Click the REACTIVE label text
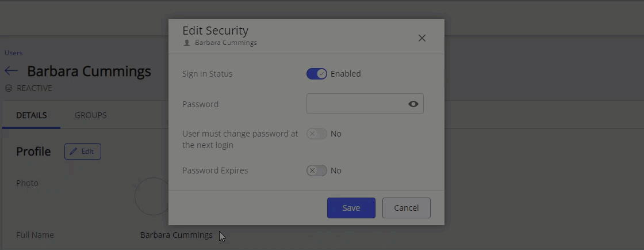This screenshot has height=250, width=644. [x=34, y=88]
